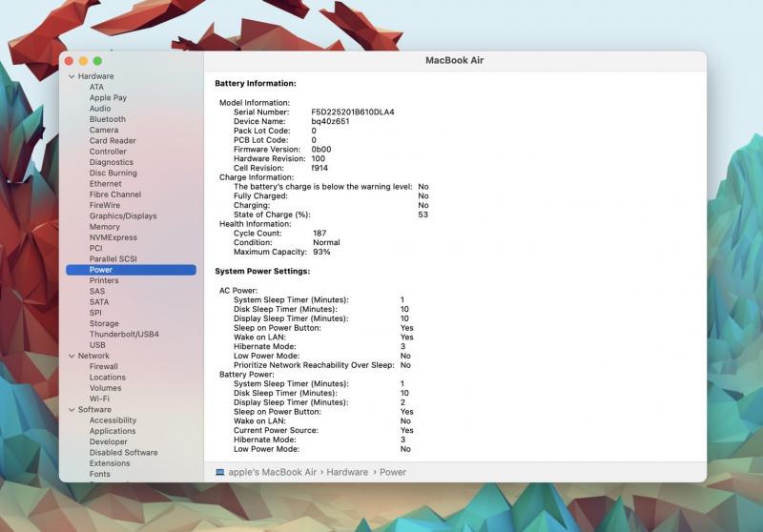The width and height of the screenshot is (763, 532).
Task: Select Apple Pay in the sidebar
Action: (108, 98)
